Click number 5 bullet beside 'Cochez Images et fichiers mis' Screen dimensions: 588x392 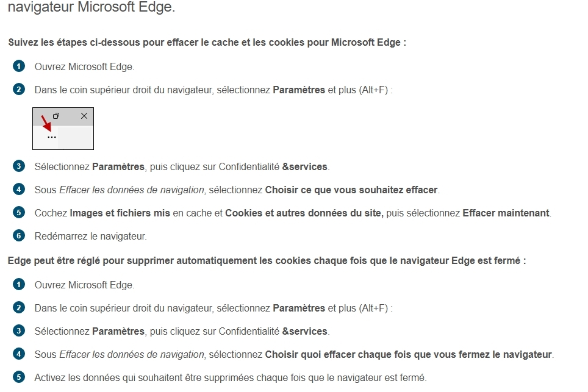tap(19, 213)
